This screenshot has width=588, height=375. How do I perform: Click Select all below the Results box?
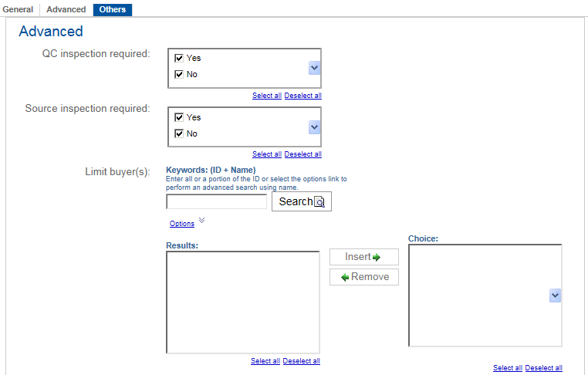coord(265,361)
